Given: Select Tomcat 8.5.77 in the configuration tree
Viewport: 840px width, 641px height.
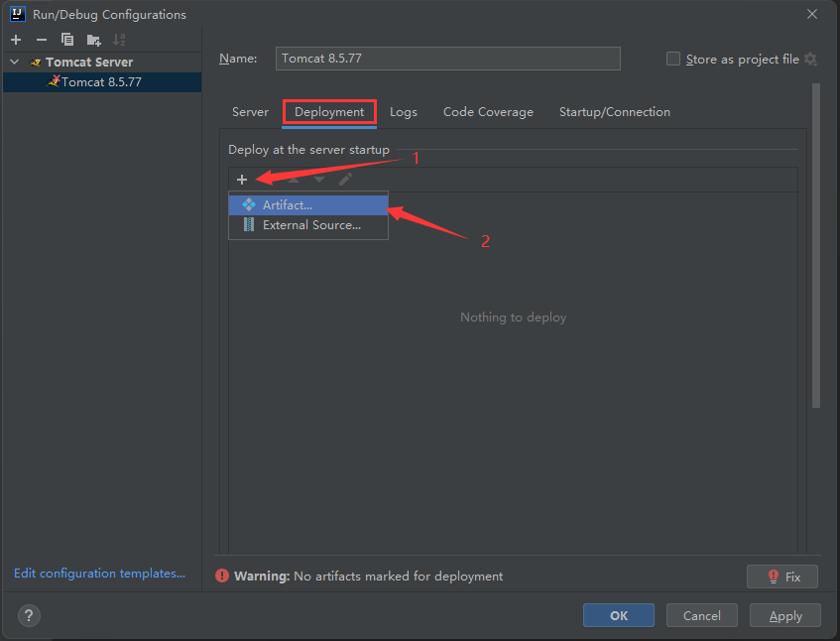Looking at the screenshot, I should click(100, 82).
